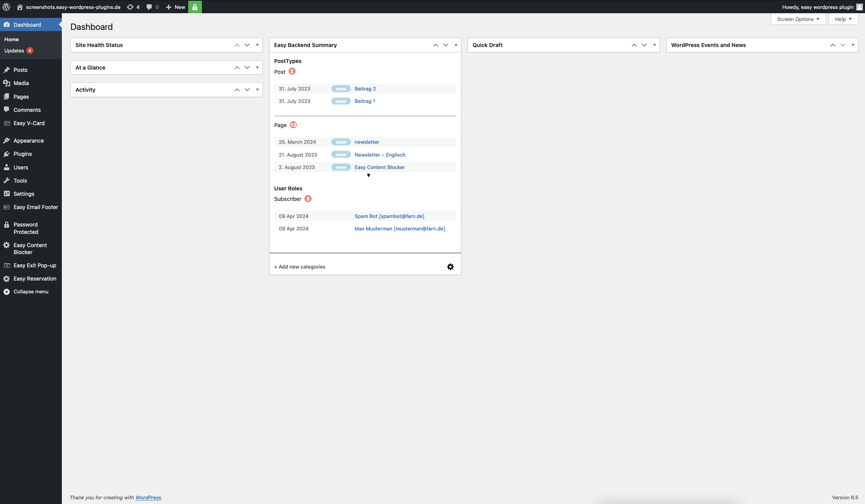The width and height of the screenshot is (865, 504).
Task: Open the Posts menu label
Action: (x=20, y=70)
